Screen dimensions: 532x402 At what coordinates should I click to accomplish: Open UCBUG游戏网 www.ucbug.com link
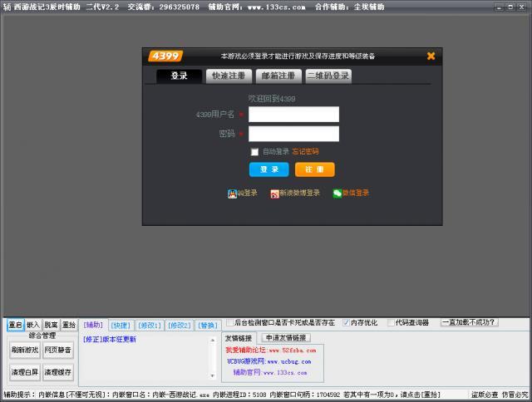(269, 361)
